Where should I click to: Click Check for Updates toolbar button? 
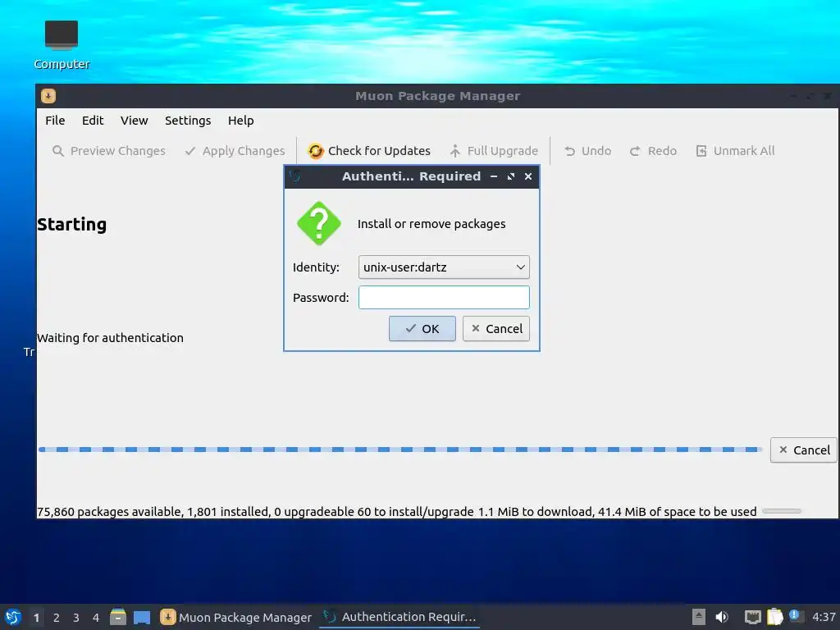click(368, 151)
